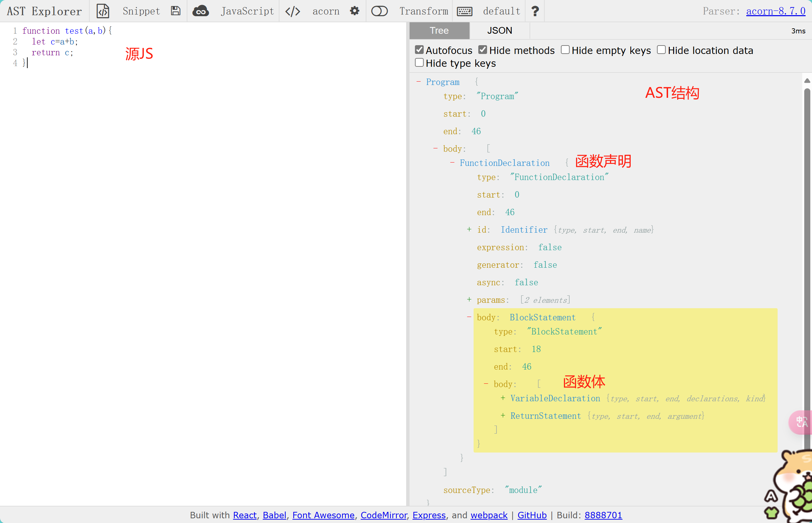Open the keyboard shortcuts icon
This screenshot has height=523, width=812.
[x=465, y=11]
